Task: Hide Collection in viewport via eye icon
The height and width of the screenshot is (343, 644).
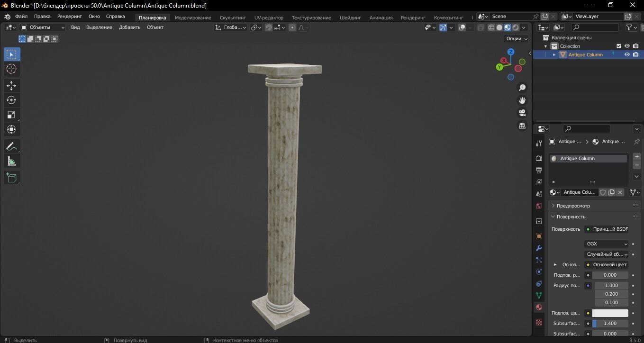Action: [627, 46]
